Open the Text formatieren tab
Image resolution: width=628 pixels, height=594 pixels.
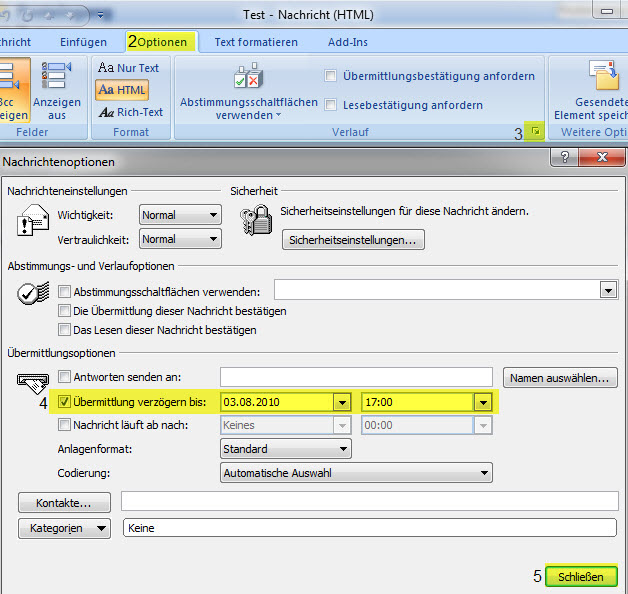[256, 42]
